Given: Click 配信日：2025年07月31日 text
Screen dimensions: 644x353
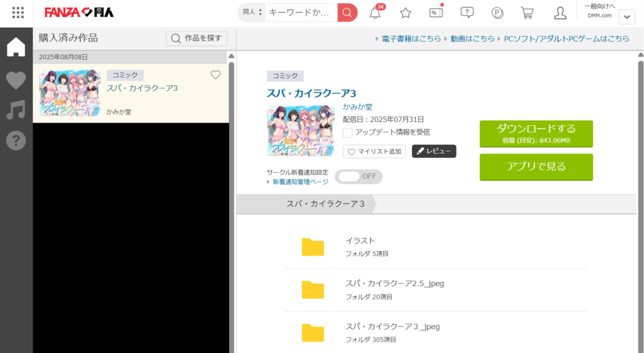Looking at the screenshot, I should click(383, 120).
